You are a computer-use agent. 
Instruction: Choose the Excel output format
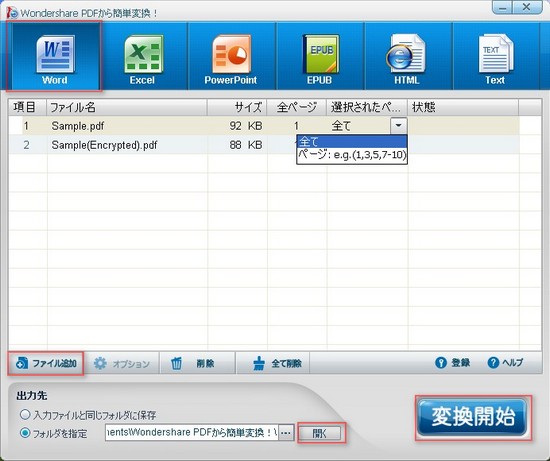click(143, 56)
